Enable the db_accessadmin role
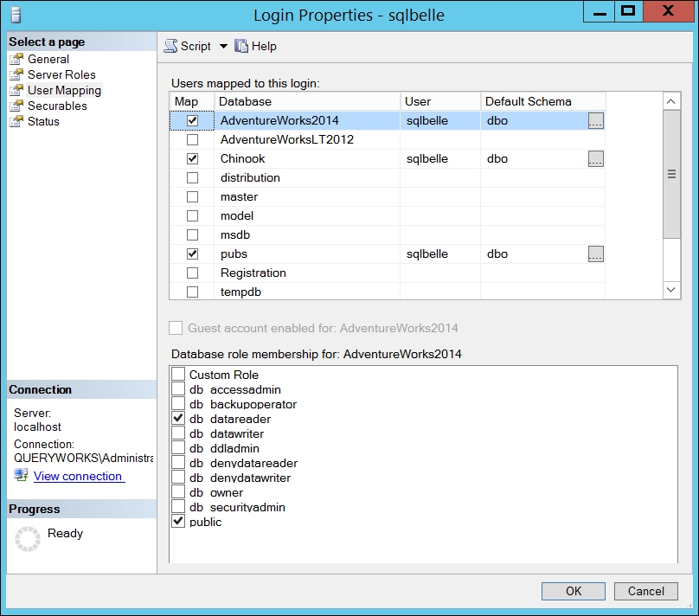699x616 pixels. click(178, 388)
